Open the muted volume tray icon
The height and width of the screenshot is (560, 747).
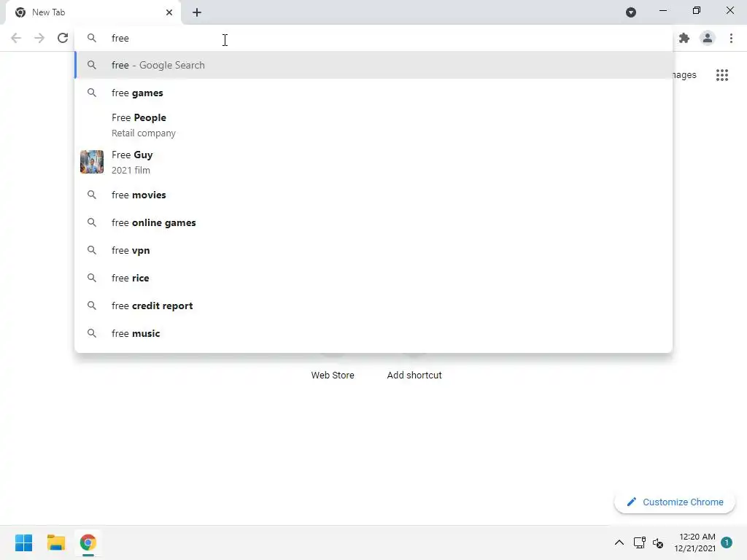click(x=658, y=542)
